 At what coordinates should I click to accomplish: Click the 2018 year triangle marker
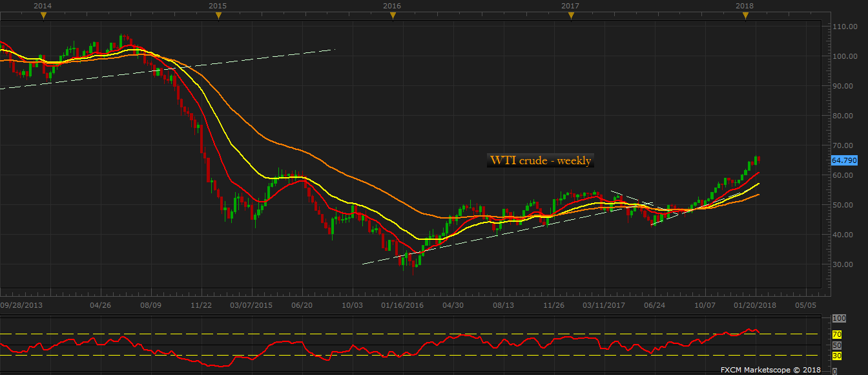pyautogui.click(x=745, y=16)
